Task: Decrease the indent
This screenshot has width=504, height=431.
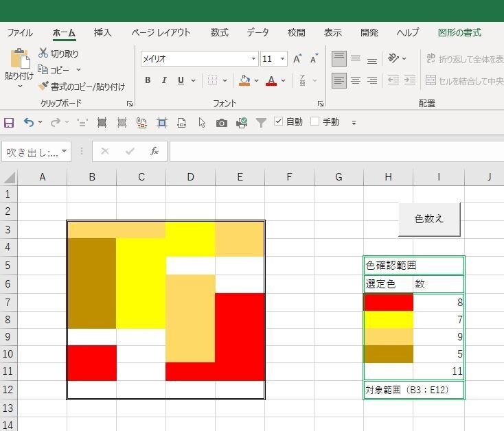Action: [x=393, y=80]
